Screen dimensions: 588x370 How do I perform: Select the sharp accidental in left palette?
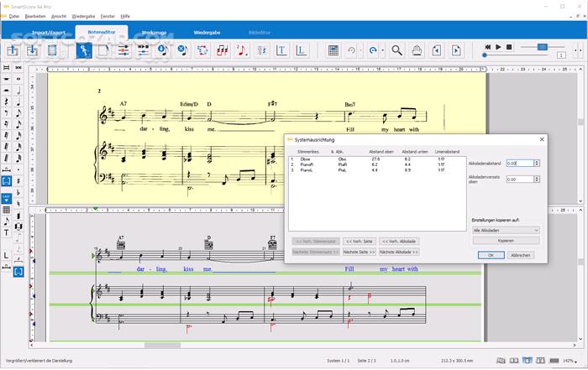pos(18,181)
